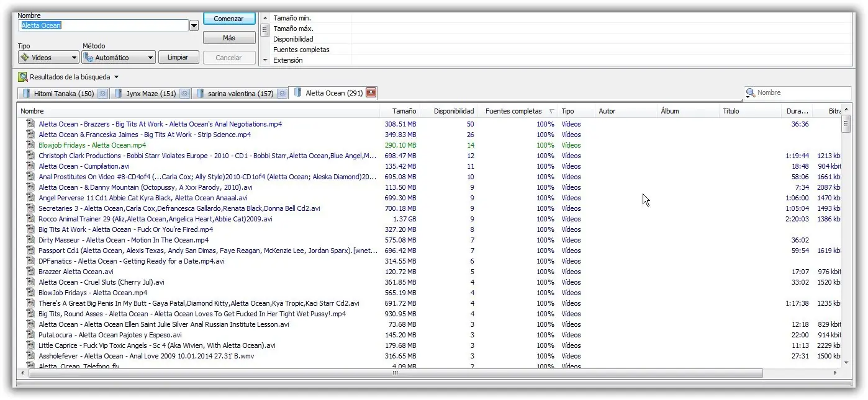This screenshot has width=868, height=400.
Task: Click the file icon of the 698.47 MB row
Action: [30, 156]
